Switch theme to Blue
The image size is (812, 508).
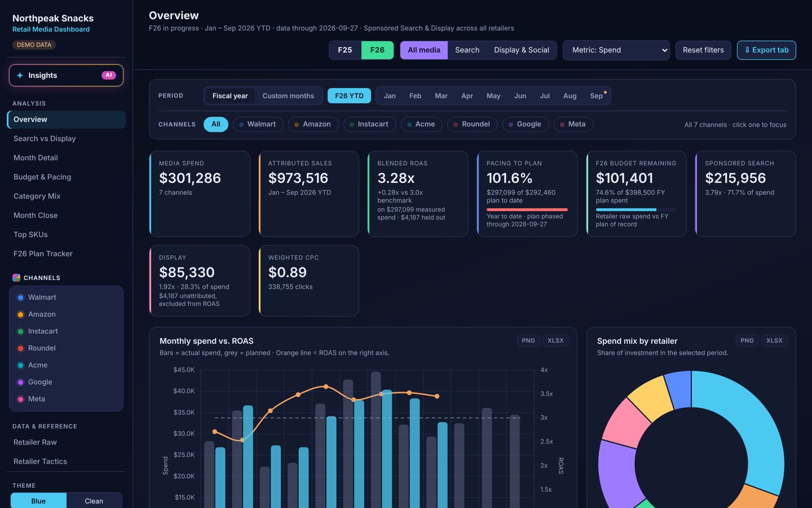[x=38, y=501]
